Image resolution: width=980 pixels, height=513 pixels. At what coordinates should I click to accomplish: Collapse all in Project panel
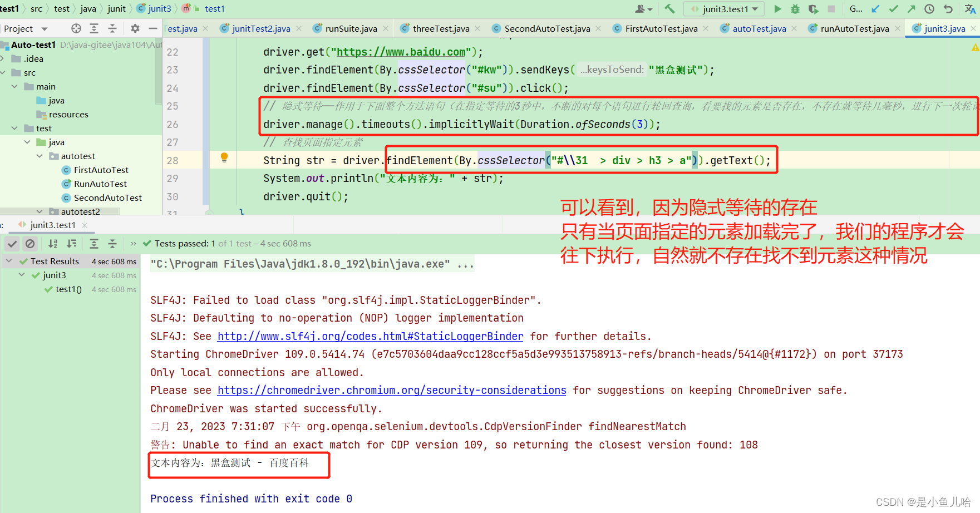(112, 28)
